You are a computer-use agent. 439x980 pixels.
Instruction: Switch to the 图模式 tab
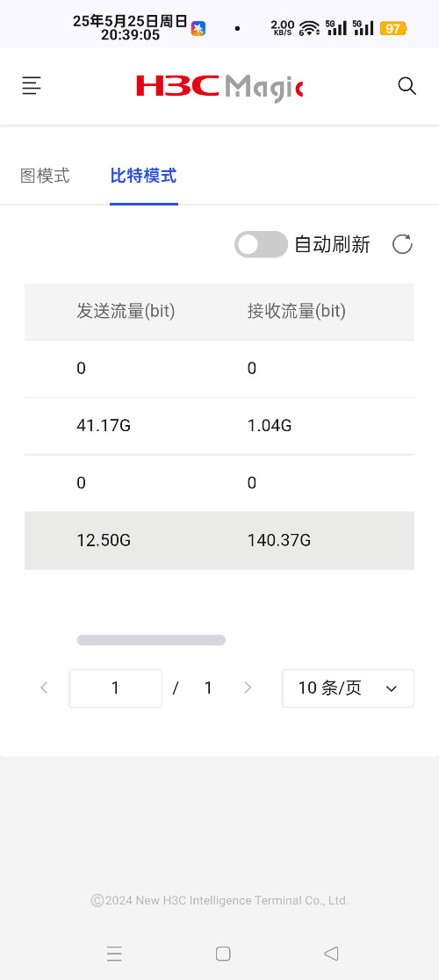coord(45,177)
